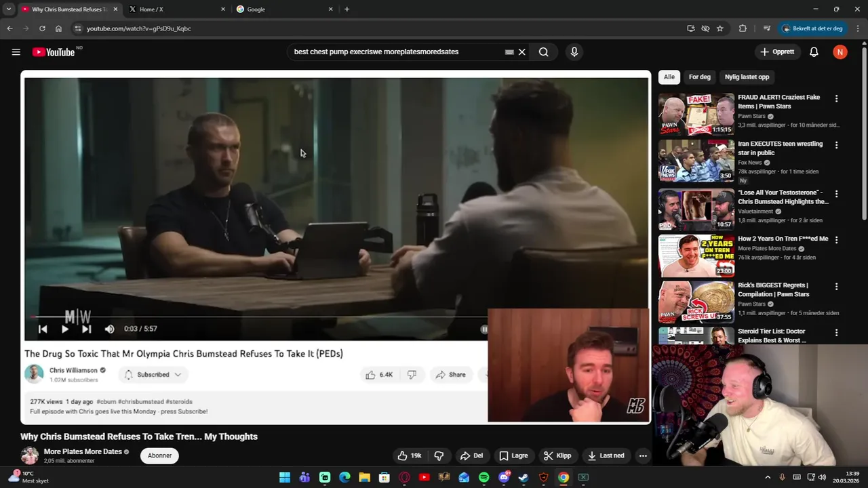Open the on-screen keyboard icon in search
The width and height of the screenshot is (868, 488).
click(x=509, y=52)
